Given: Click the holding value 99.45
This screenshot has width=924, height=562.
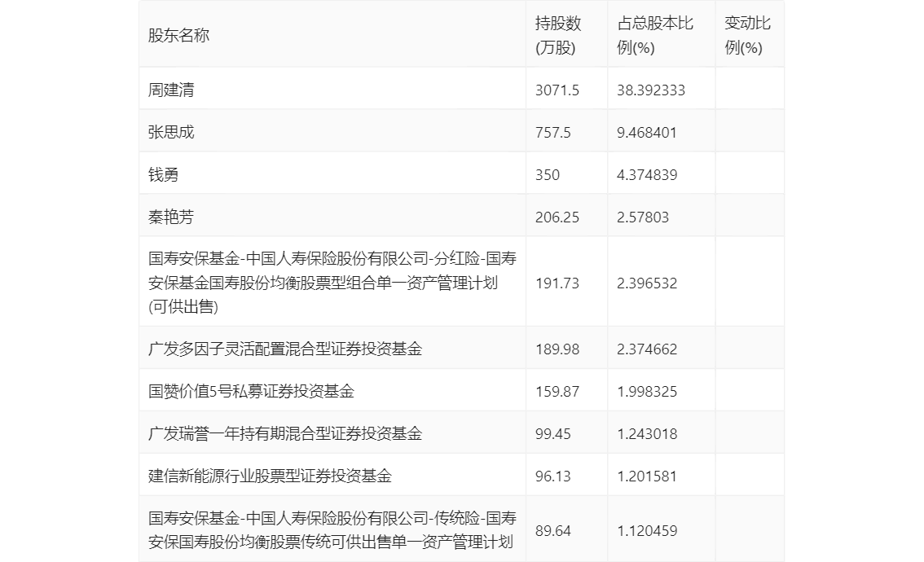Looking at the screenshot, I should 552,434.
